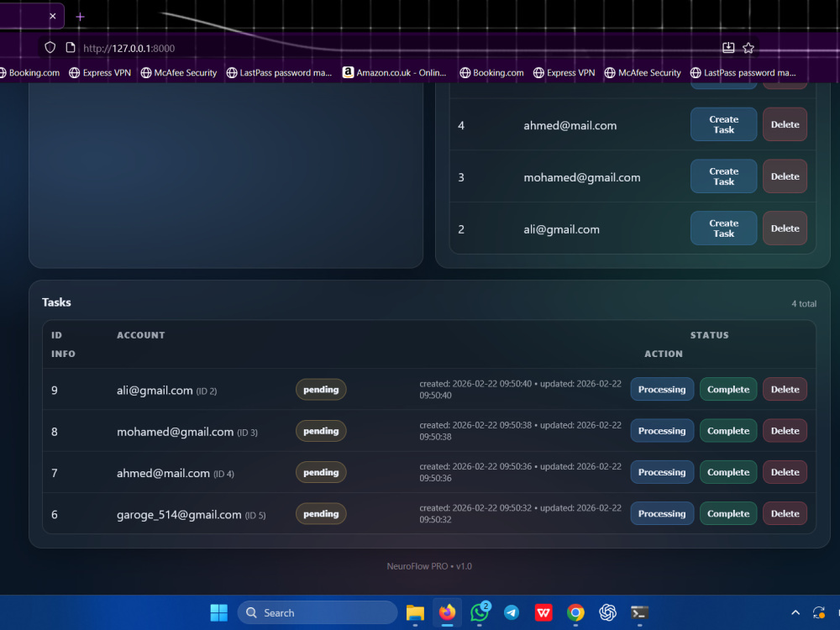Click the pending badge for task 8
Image resolution: width=840 pixels, height=630 pixels.
coord(321,431)
